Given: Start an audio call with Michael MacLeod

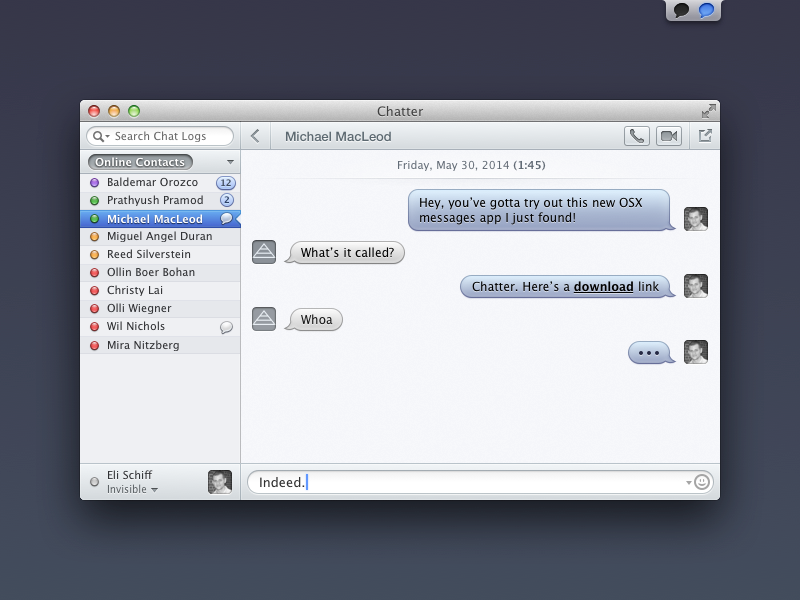Looking at the screenshot, I should [636, 136].
